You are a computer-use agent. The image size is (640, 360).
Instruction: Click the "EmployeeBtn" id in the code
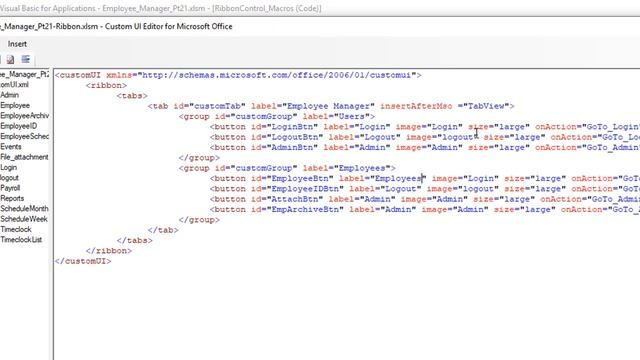click(300, 178)
